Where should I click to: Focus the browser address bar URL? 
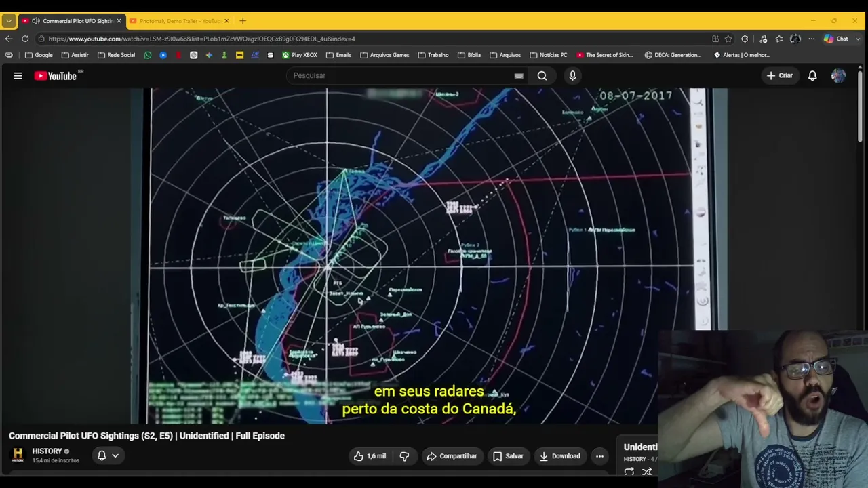[201, 39]
